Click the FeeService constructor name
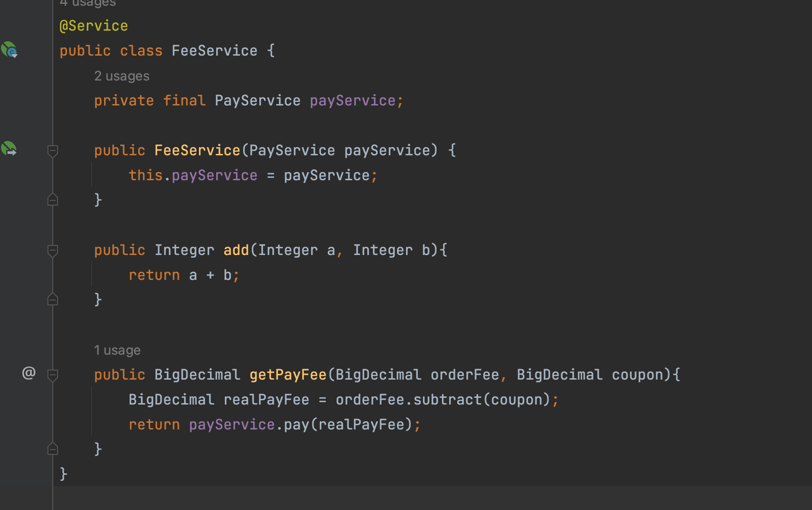 (197, 151)
